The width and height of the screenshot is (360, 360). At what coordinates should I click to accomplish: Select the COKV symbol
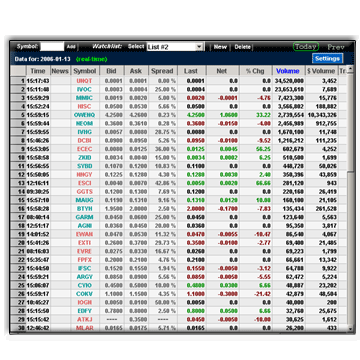click(x=84, y=294)
